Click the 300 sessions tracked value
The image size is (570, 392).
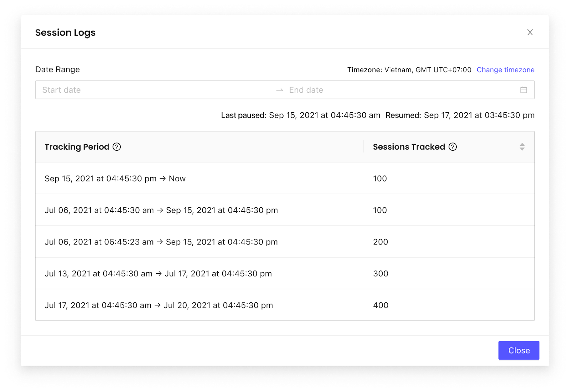[x=380, y=274]
